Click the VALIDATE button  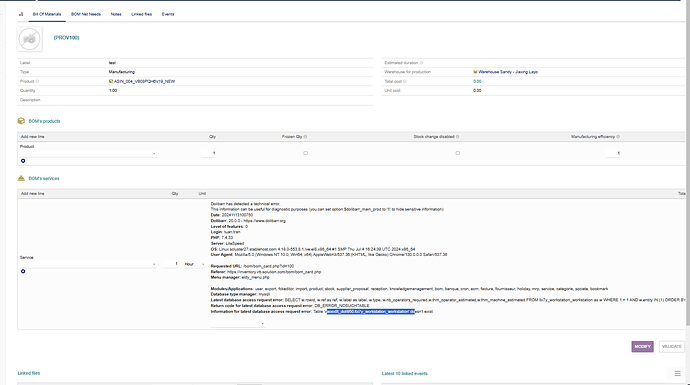[672, 347]
